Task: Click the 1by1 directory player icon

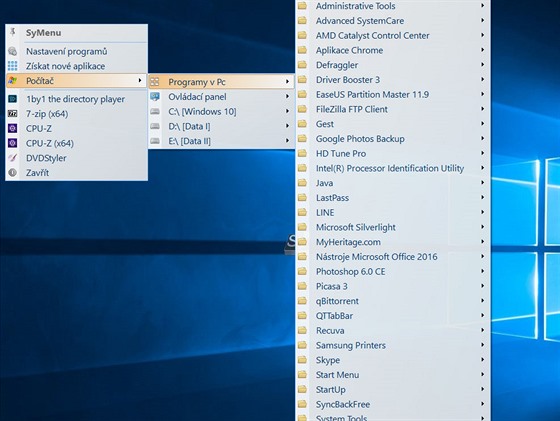Action: (x=12, y=99)
